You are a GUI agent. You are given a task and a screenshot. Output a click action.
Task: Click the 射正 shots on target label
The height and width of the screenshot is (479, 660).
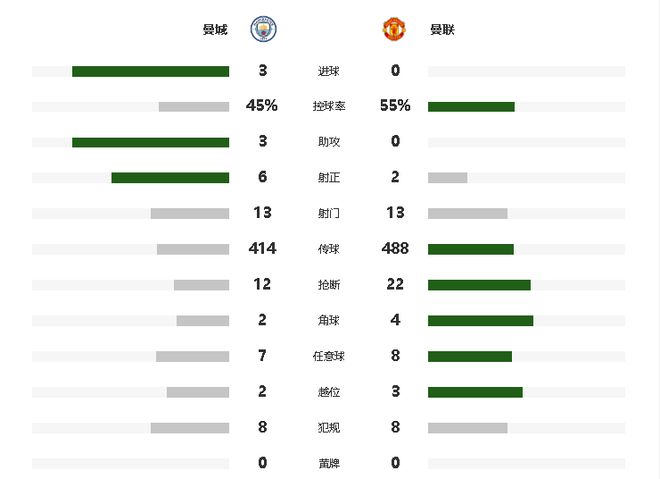click(x=328, y=178)
